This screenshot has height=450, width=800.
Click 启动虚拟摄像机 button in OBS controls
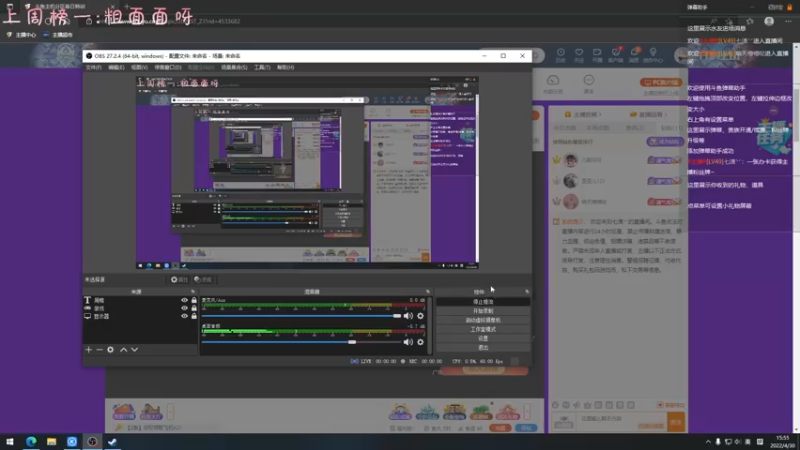(483, 320)
